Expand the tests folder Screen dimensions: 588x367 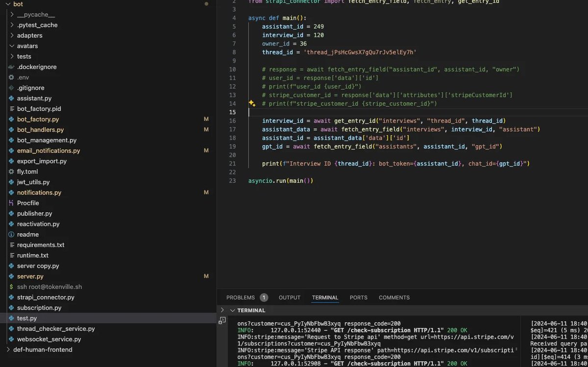(12, 56)
